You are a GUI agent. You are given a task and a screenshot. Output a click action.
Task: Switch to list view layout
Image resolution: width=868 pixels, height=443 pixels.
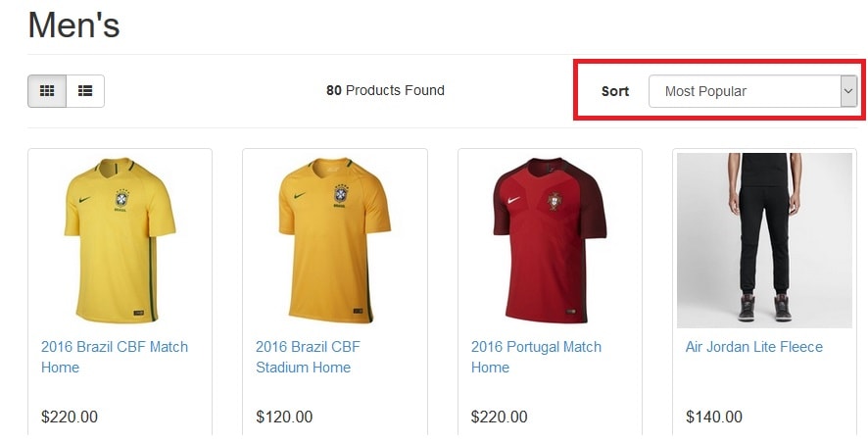85,91
